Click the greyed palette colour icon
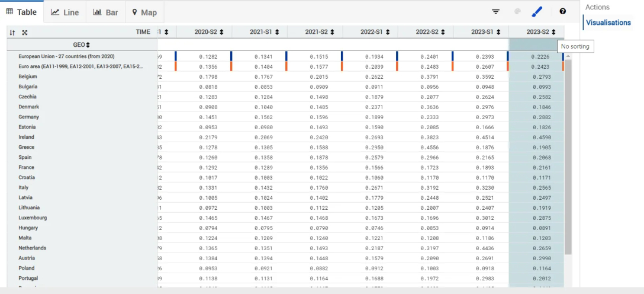 tap(517, 11)
